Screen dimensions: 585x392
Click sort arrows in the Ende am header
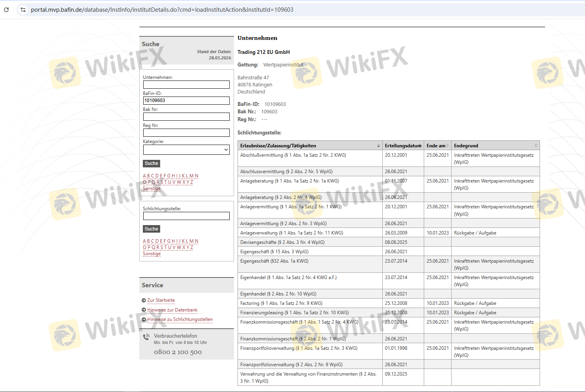(x=448, y=146)
